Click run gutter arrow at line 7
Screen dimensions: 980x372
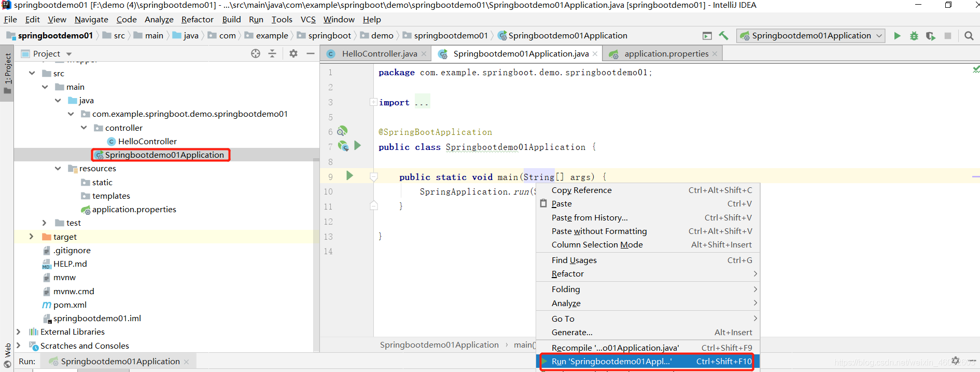[x=357, y=146]
